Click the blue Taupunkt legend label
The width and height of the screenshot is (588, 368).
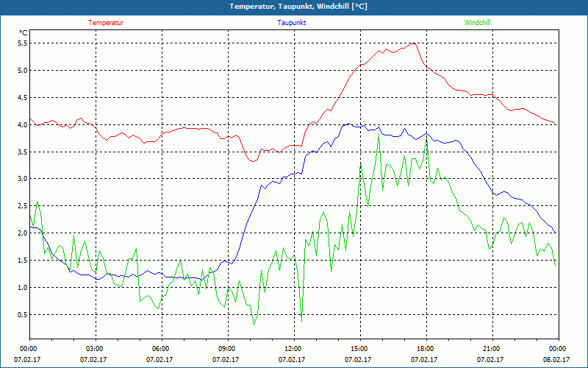pos(291,23)
